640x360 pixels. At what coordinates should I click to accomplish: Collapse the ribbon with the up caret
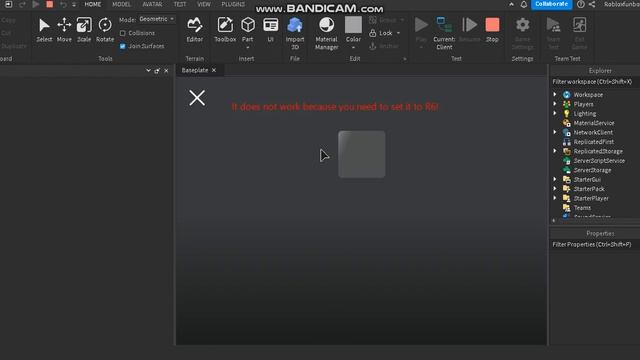click(511, 4)
